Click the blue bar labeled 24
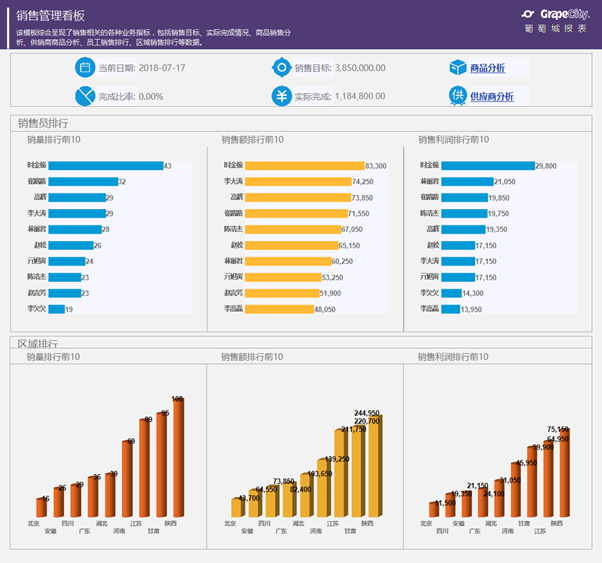Image resolution: width=602 pixels, height=563 pixels. tap(67, 261)
